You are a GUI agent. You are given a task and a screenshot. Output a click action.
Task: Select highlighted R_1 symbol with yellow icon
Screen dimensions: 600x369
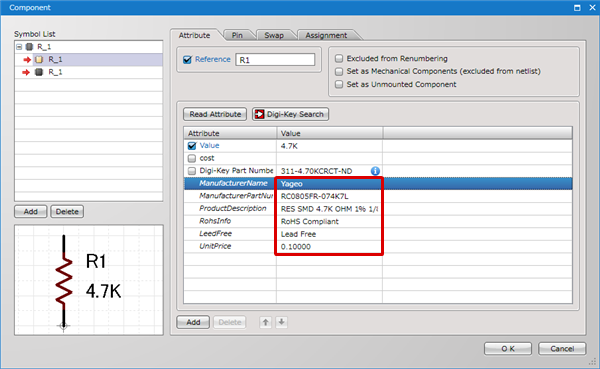[x=88, y=60]
